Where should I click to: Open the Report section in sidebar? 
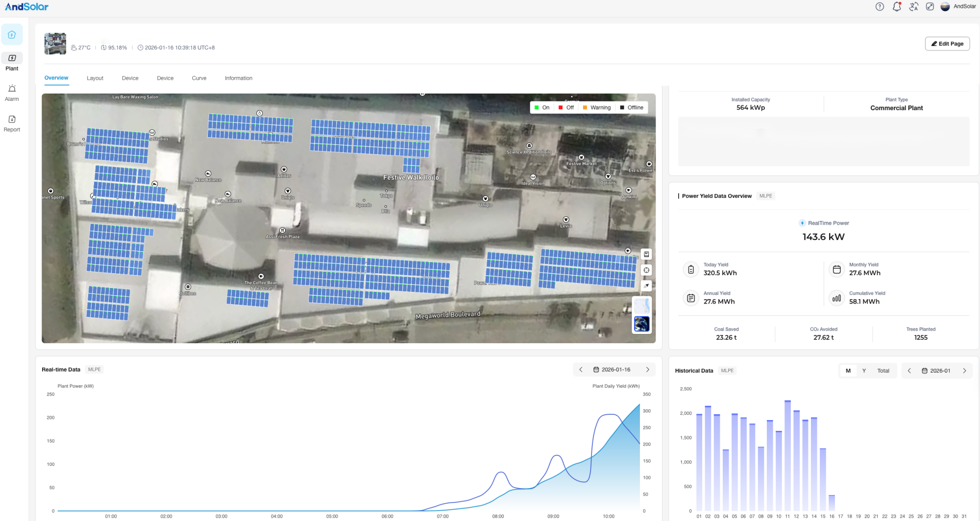point(12,123)
